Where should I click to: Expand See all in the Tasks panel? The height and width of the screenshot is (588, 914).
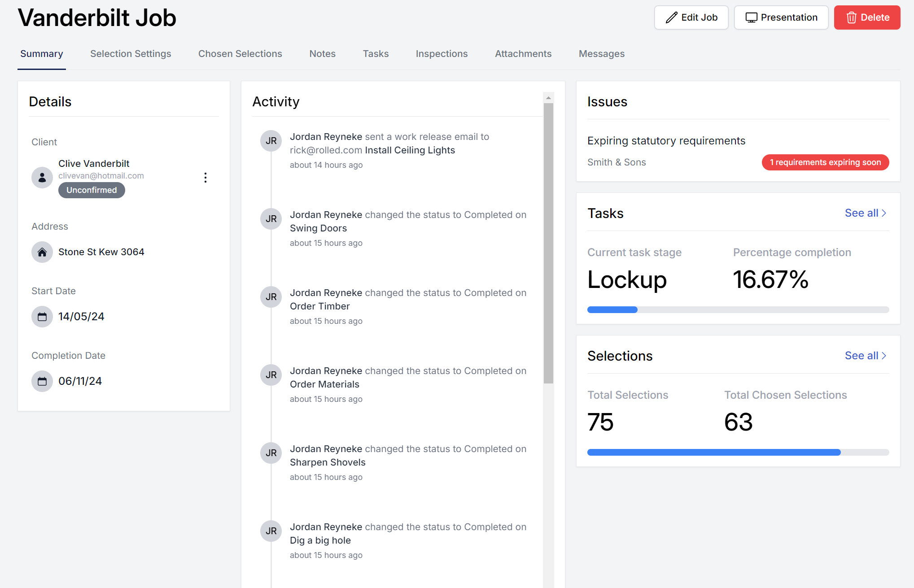[865, 213]
